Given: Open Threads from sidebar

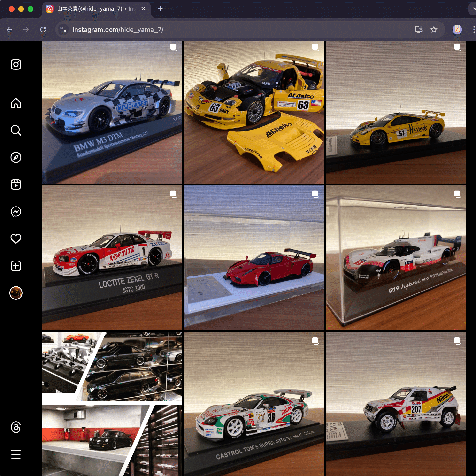Looking at the screenshot, I should (x=16, y=427).
